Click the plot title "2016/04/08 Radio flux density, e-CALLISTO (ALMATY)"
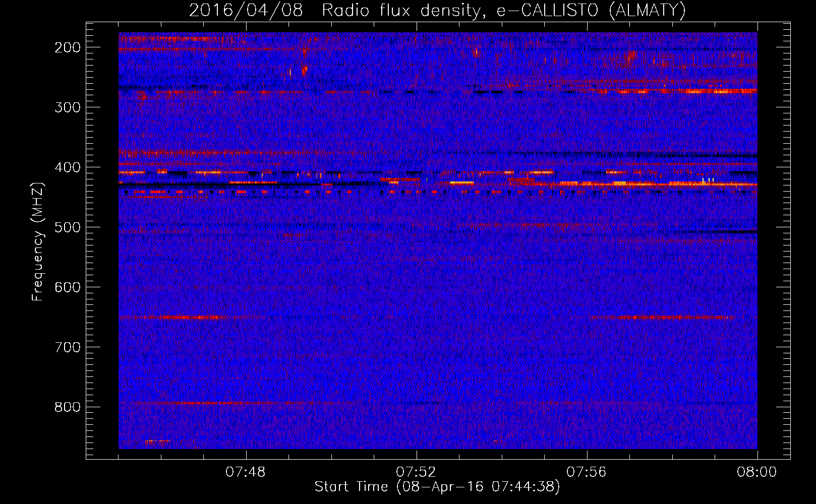Viewport: 816px width, 504px height. click(437, 10)
